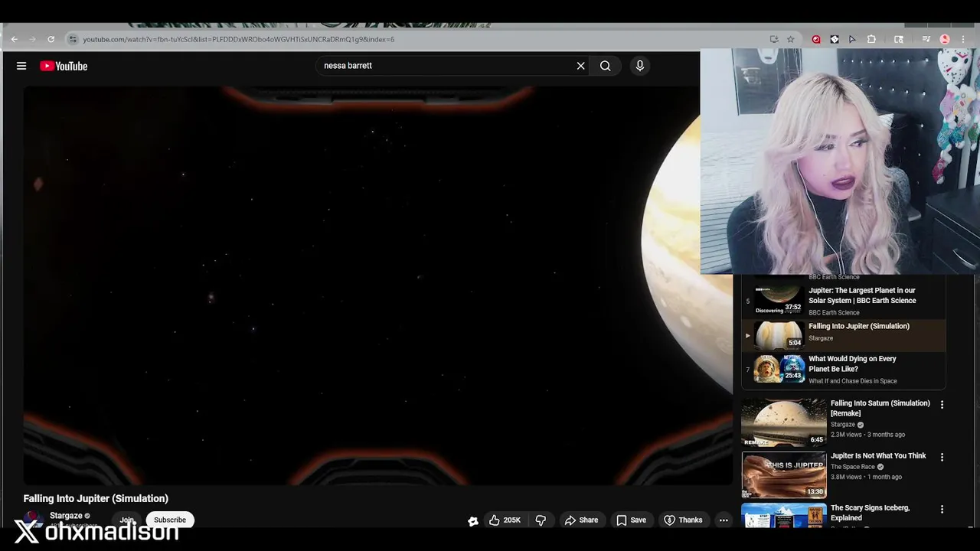Click the magnifying glass search button

pyautogui.click(x=605, y=66)
